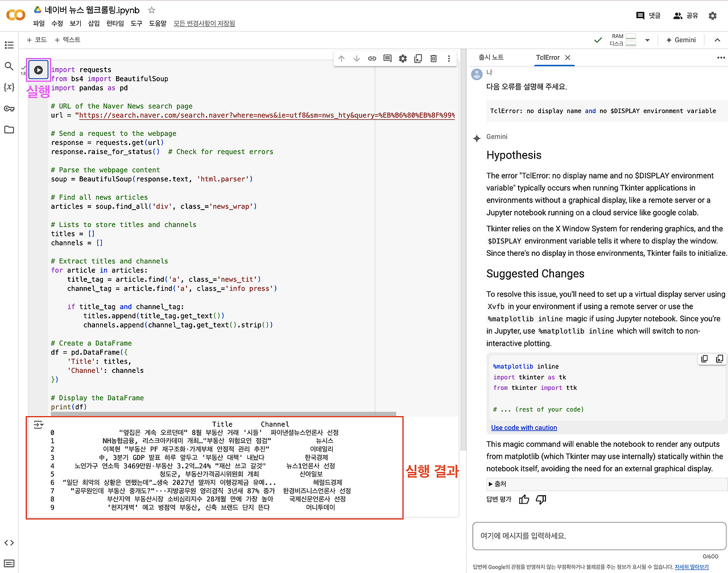This screenshot has height=573, width=728.
Task: Open more cell actions menu
Action: click(x=449, y=59)
